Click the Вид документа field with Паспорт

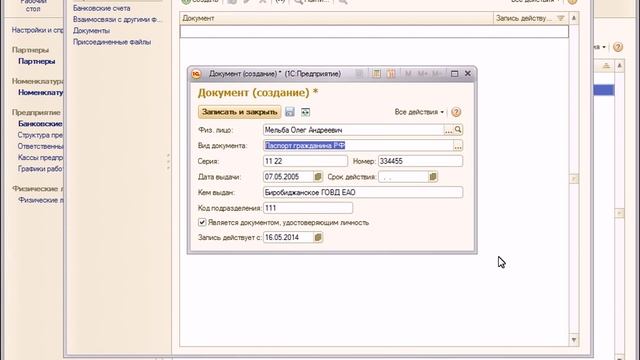tap(358, 145)
